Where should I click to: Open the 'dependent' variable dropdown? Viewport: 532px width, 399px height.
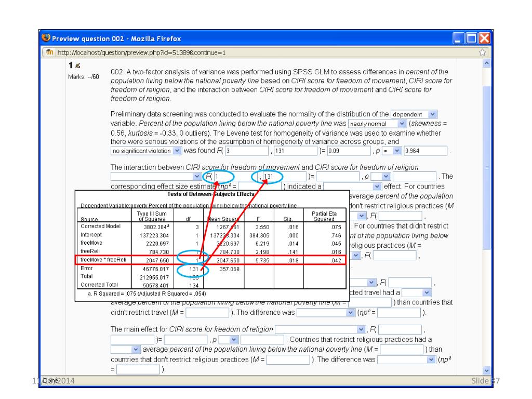pyautogui.click(x=414, y=114)
